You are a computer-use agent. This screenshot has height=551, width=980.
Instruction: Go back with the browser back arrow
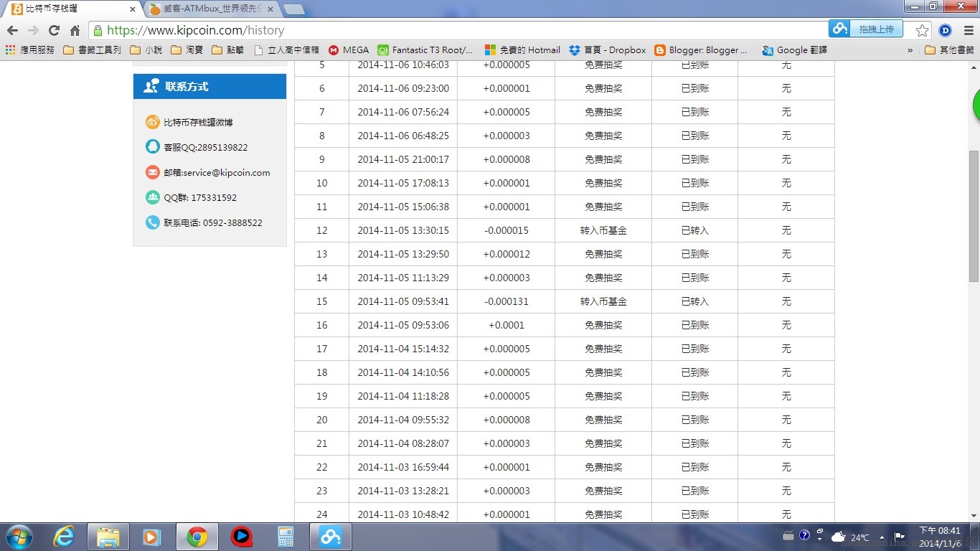12,30
